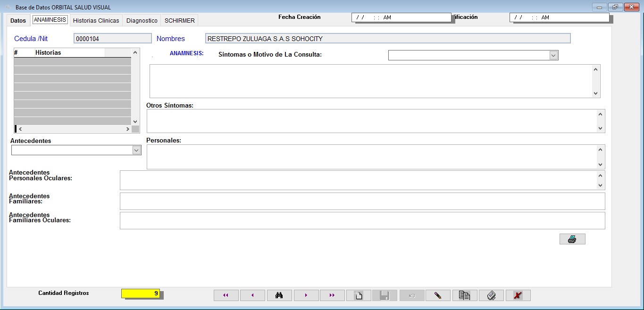Image resolution: width=644 pixels, height=310 pixels.
Task: Click the Nombres field
Action: point(388,39)
